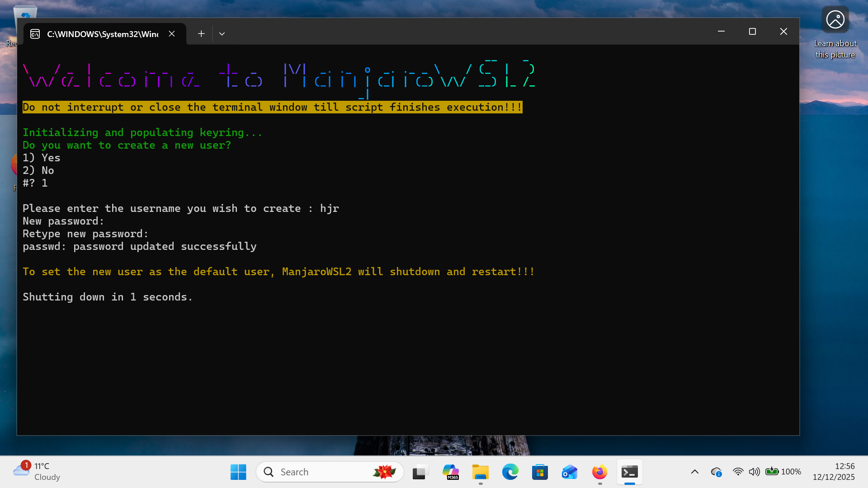868x488 pixels.
Task: Click the Terminal taskbar icon
Action: 630,472
